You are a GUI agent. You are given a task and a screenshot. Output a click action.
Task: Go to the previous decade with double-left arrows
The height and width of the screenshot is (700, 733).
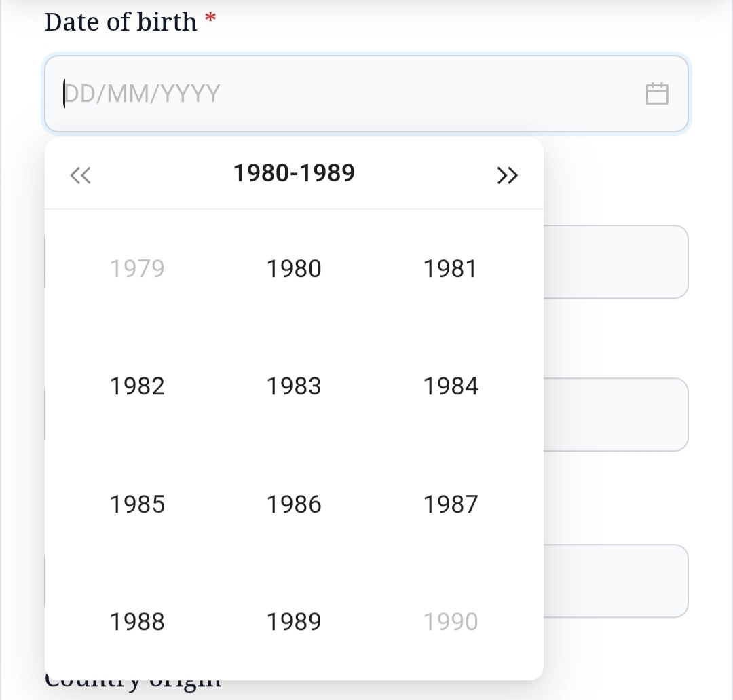coord(80,175)
